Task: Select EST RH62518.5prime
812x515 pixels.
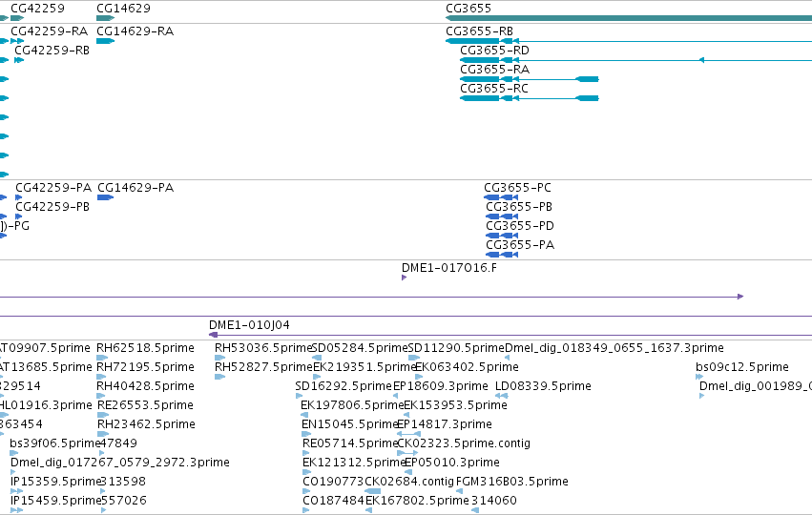Action: pyautogui.click(x=145, y=348)
